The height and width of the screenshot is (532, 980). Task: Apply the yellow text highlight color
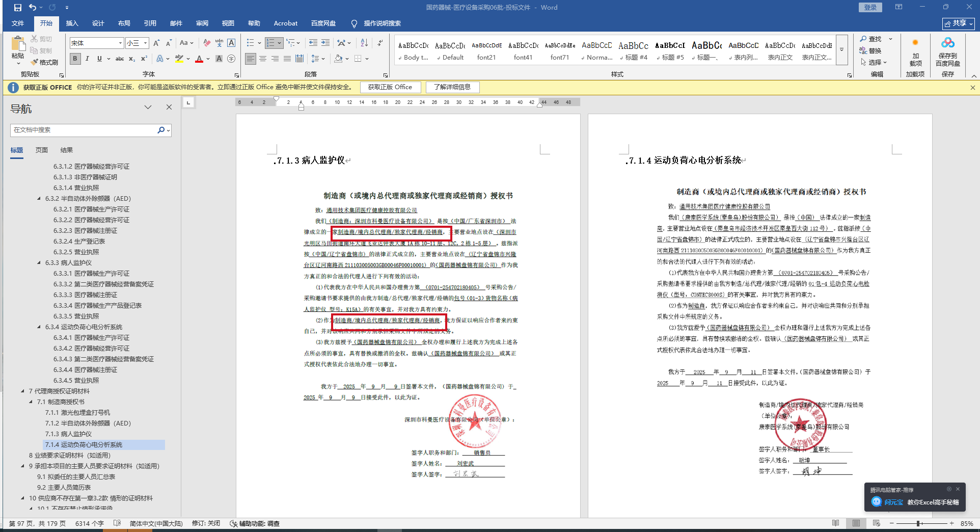[x=179, y=59]
